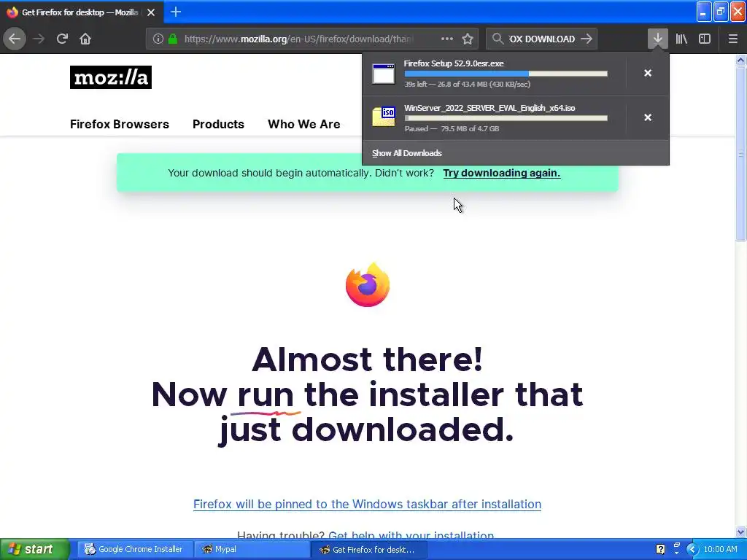
Task: Click Try downloading again link
Action: [502, 173]
